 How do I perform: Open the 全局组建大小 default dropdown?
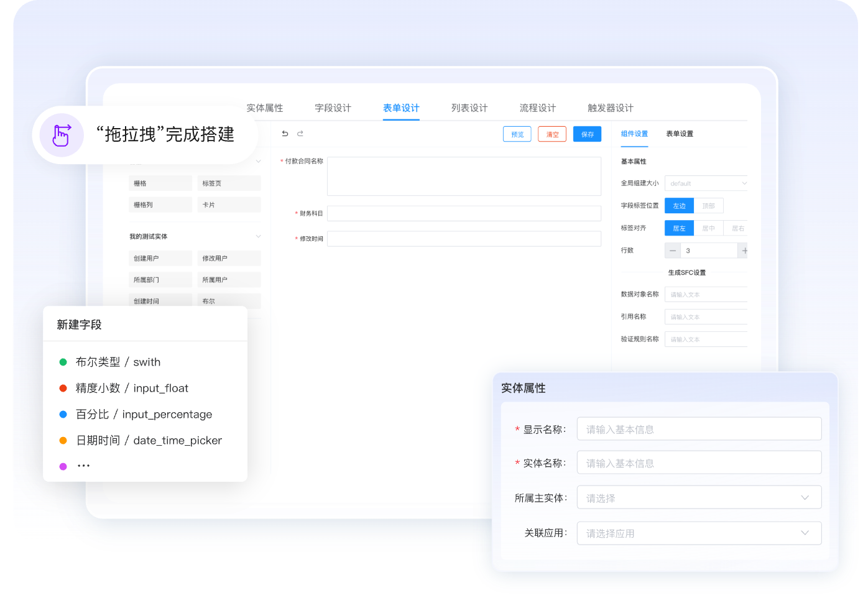706,183
